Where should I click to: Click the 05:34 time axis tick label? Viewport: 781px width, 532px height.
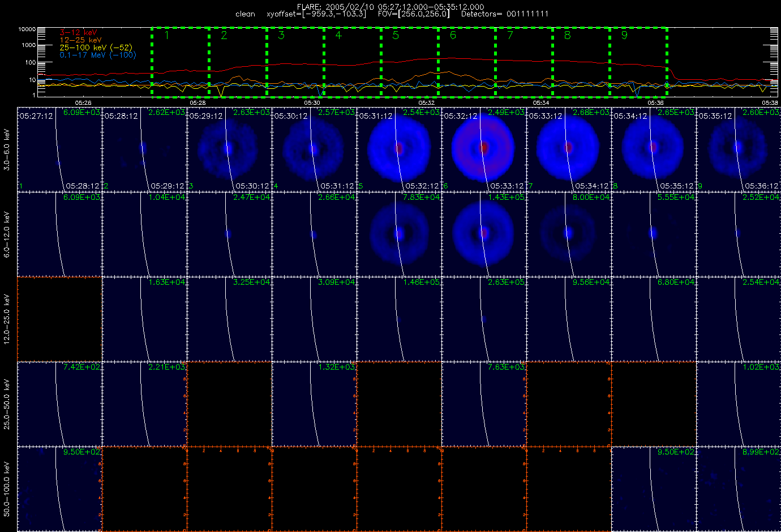click(x=541, y=103)
